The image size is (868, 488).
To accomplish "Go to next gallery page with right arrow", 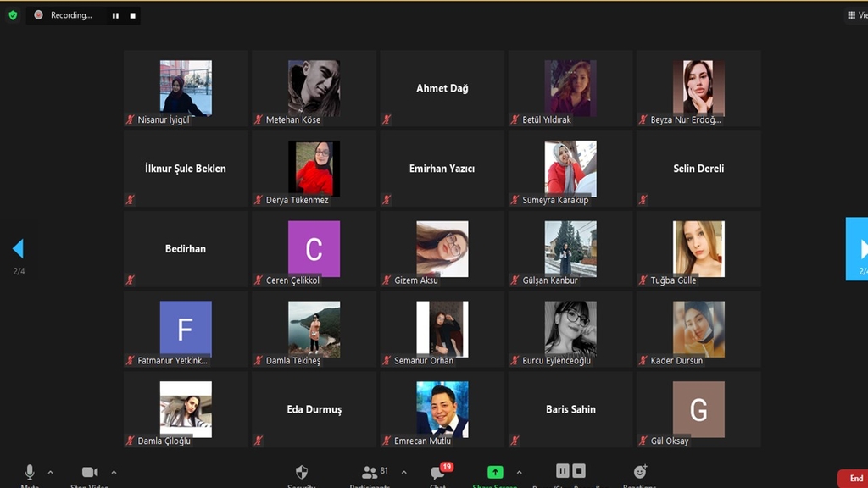I will point(860,248).
